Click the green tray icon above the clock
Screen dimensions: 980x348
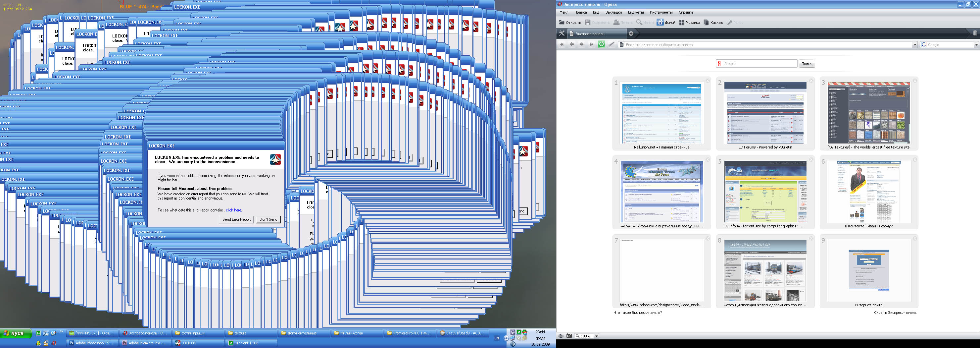519,332
